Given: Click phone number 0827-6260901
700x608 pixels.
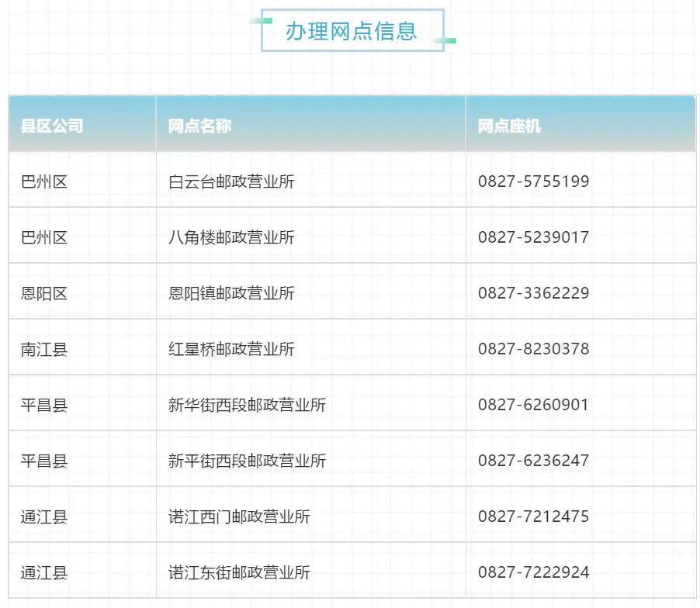Looking at the screenshot, I should pyautogui.click(x=533, y=405).
